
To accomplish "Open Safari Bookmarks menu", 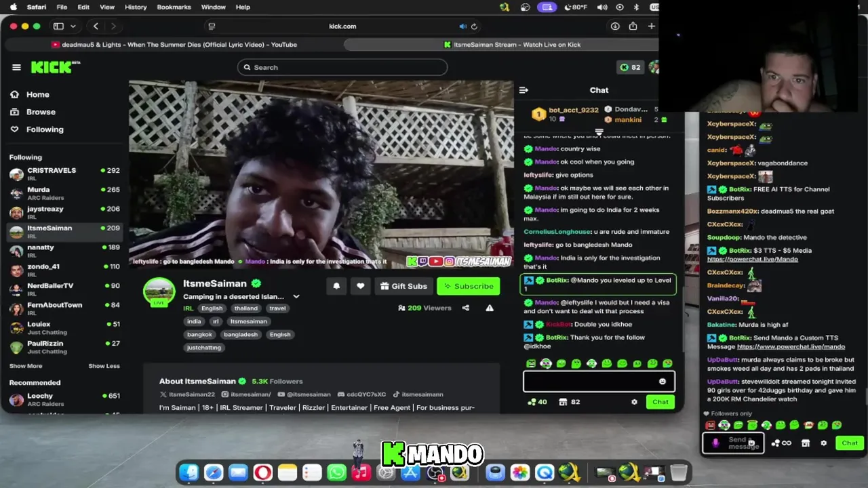I will tap(174, 7).
